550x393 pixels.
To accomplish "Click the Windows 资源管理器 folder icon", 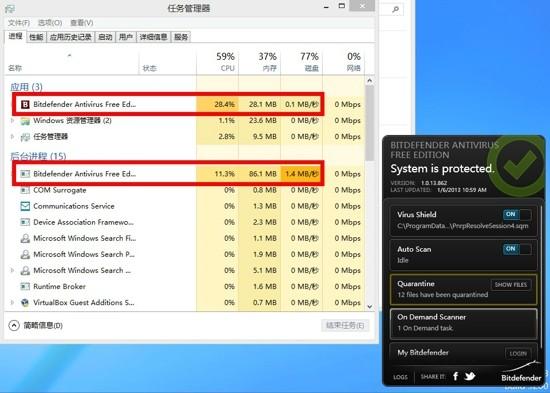I will point(25,121).
